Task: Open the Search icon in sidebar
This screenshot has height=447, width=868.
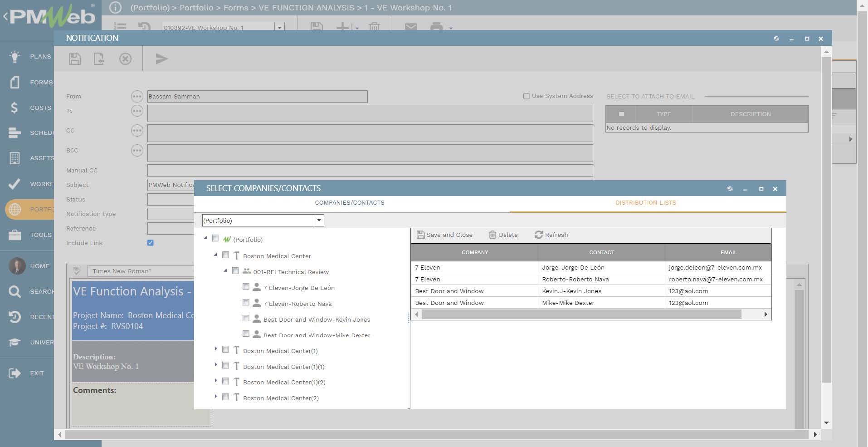Action: tap(14, 291)
